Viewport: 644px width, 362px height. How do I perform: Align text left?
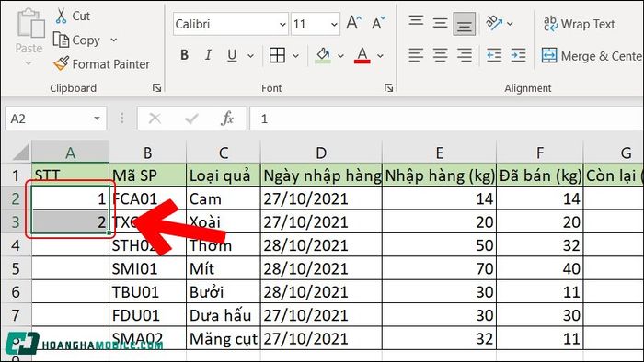click(x=416, y=55)
